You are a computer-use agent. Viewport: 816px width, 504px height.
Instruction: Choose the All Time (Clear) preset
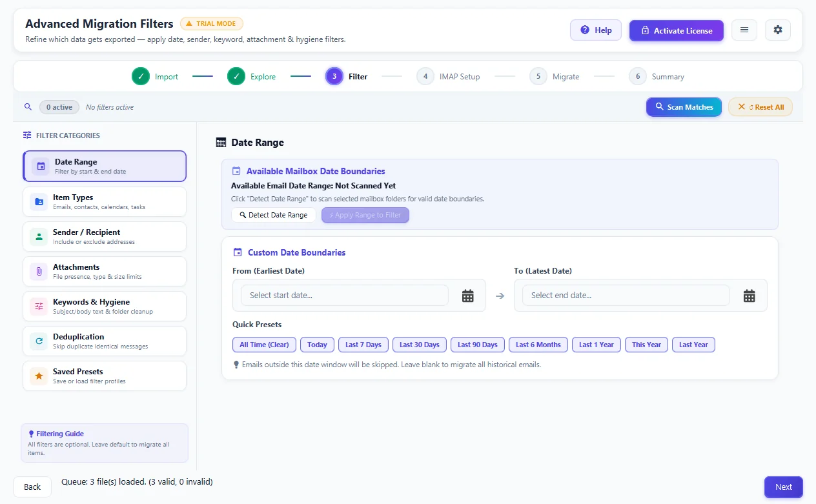point(265,345)
